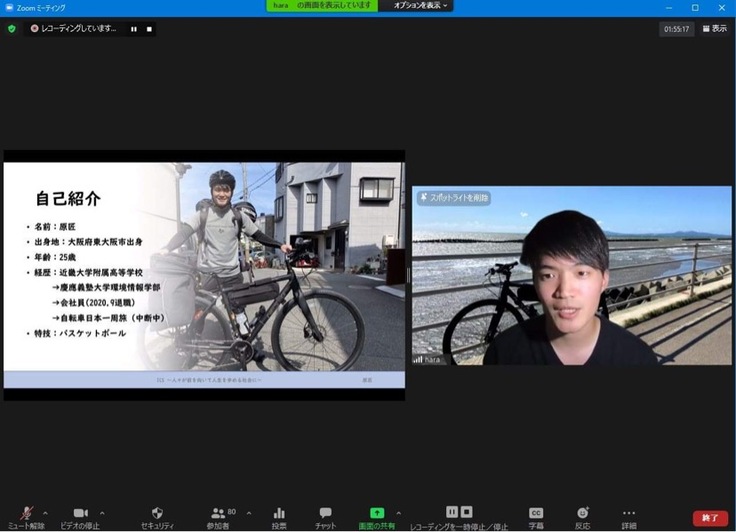Viewport: 736px width, 532px height.
Task: Open the More (詳細) three-dots menu
Action: [x=628, y=514]
